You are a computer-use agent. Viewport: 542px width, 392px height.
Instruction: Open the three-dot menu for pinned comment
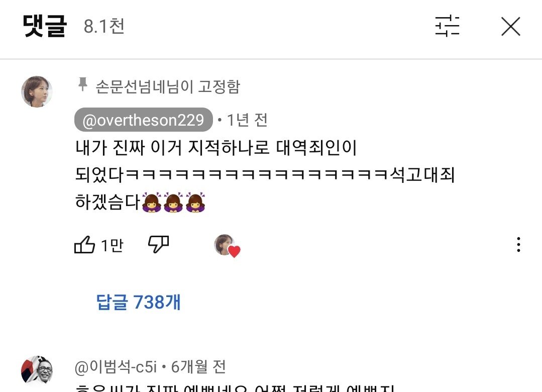tap(518, 245)
